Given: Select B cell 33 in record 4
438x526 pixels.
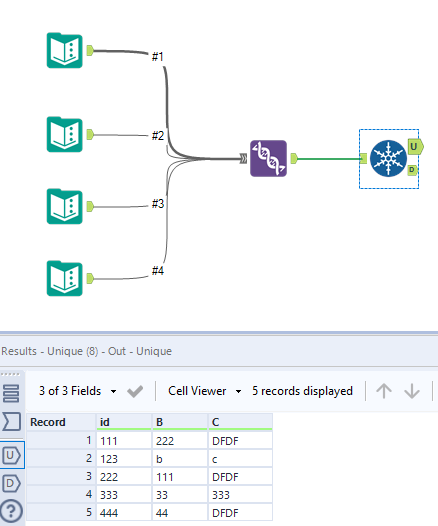Looking at the screenshot, I should (180, 494).
